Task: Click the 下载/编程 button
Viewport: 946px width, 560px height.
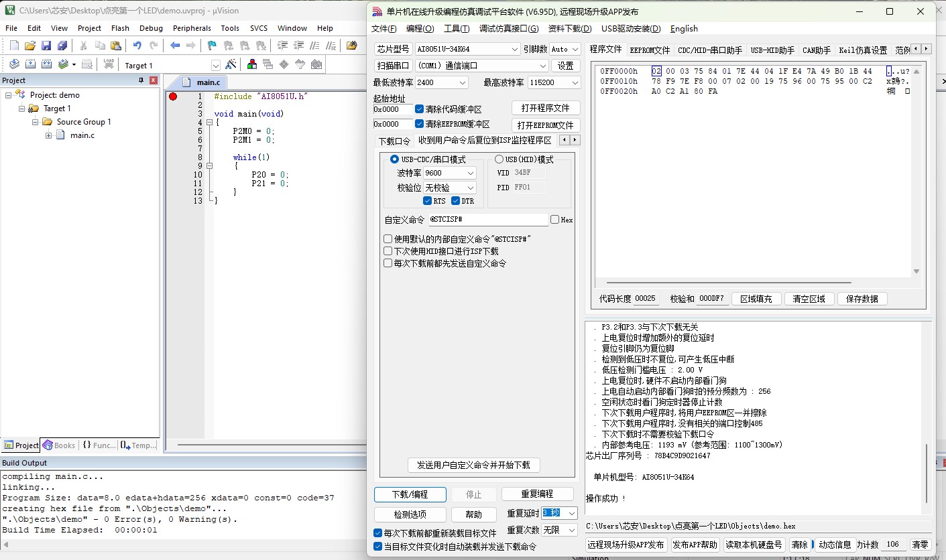Action: point(410,494)
